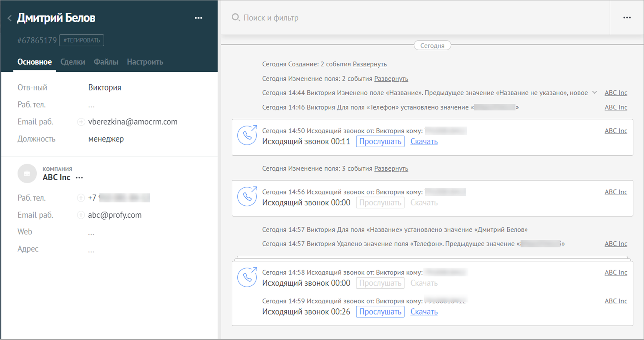Open the Файлы tab
This screenshot has height=340, width=644.
coord(106,62)
